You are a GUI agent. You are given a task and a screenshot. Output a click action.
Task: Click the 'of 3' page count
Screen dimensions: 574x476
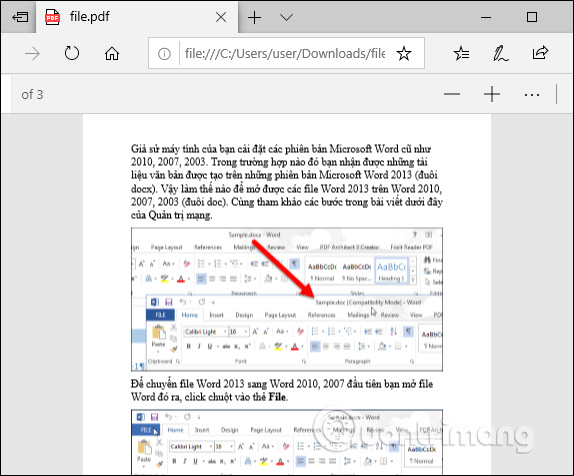tap(32, 95)
